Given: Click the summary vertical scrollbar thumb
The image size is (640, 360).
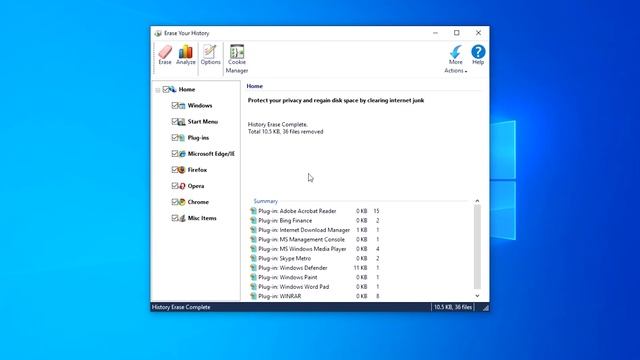Looking at the screenshot, I should 477,247.
